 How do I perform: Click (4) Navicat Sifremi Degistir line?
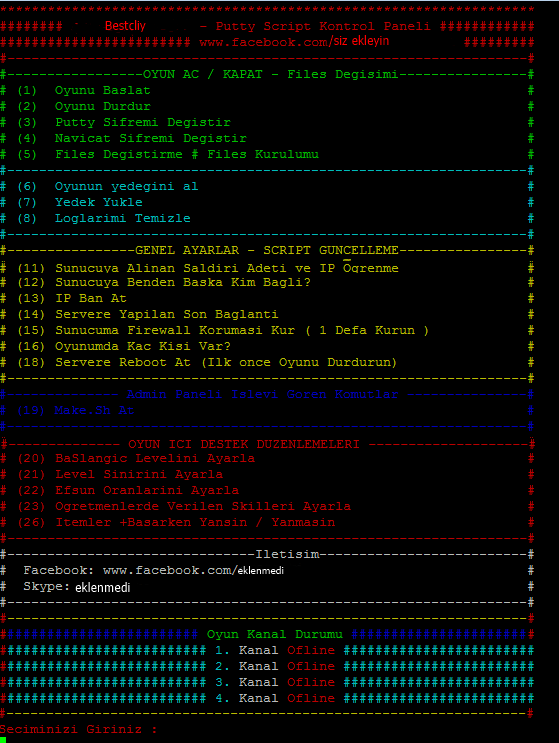(x=132, y=138)
